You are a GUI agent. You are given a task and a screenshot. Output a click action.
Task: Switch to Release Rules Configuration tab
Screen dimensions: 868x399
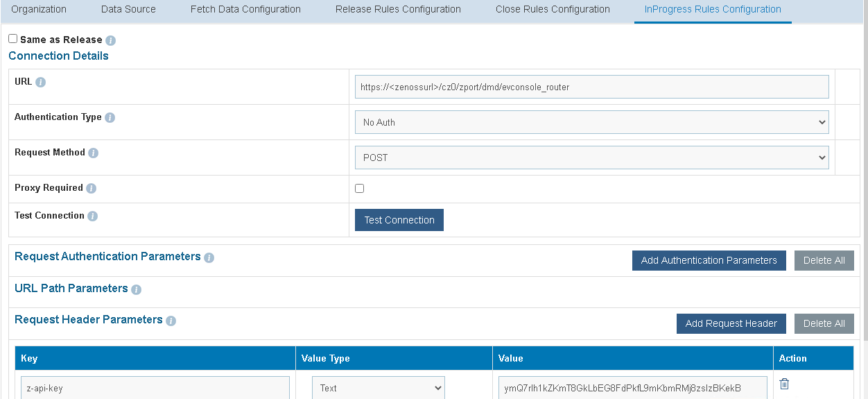(x=398, y=10)
